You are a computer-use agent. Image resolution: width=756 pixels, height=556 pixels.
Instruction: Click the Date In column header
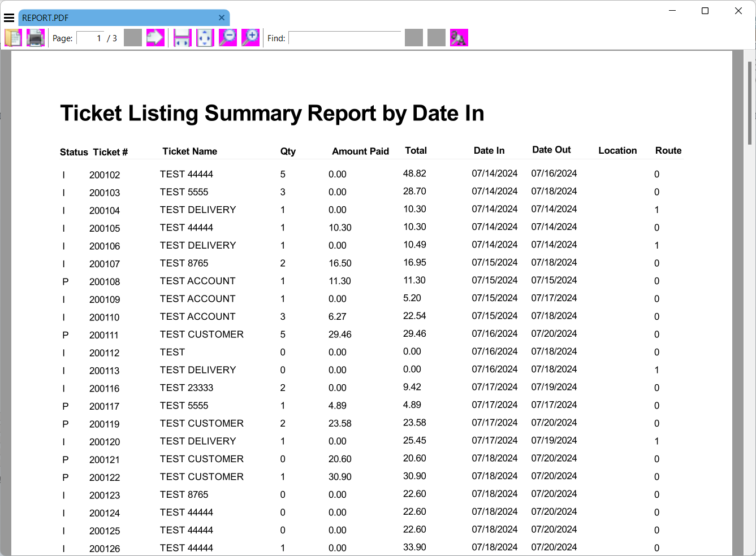pyautogui.click(x=489, y=150)
